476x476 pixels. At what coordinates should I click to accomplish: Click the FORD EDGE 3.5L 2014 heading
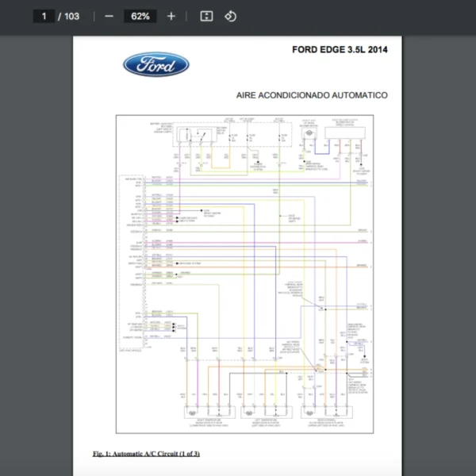340,49
